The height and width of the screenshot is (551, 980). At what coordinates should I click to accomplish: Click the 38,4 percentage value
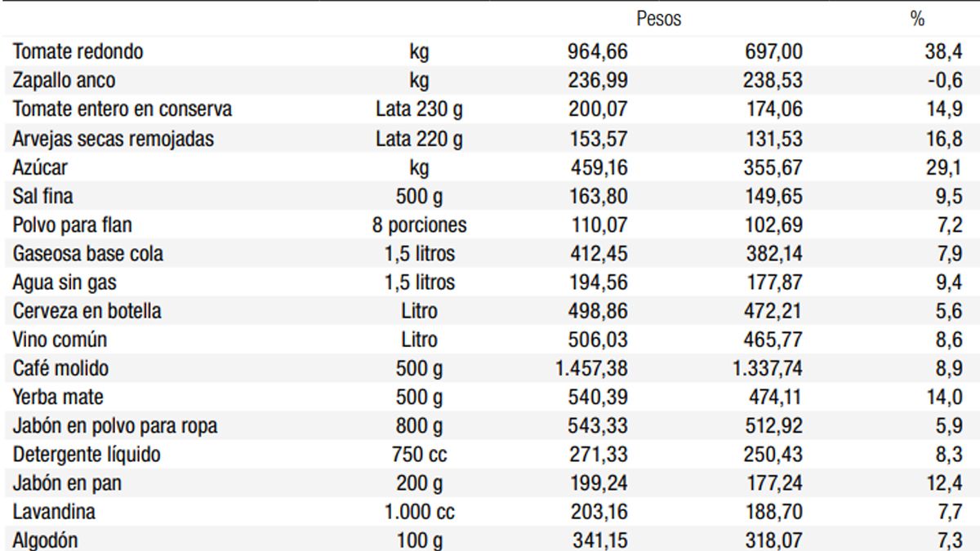[943, 52]
